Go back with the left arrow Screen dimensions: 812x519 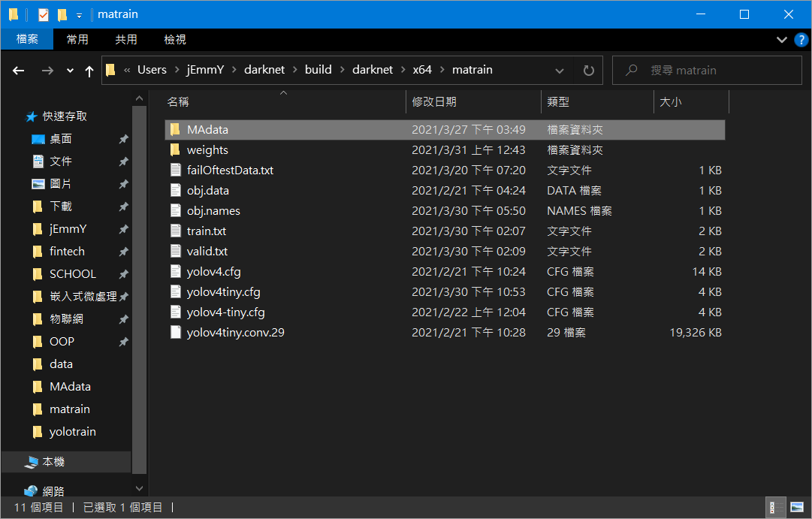(x=19, y=71)
